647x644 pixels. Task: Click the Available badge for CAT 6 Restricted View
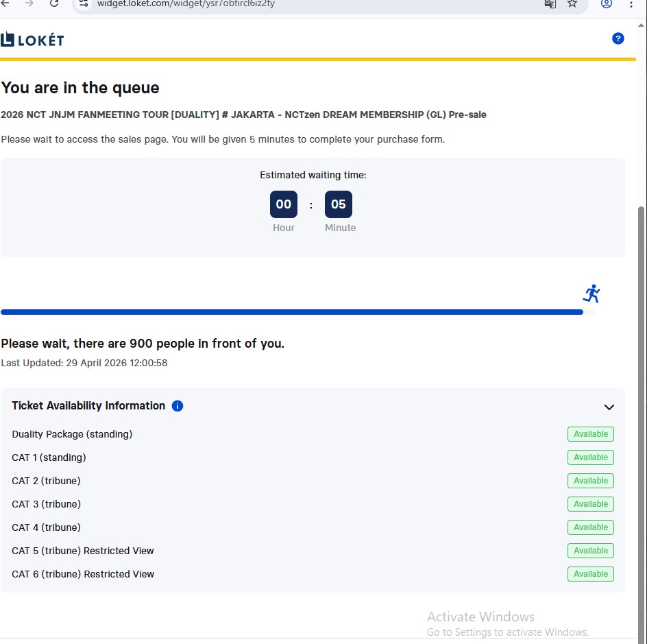pos(591,574)
